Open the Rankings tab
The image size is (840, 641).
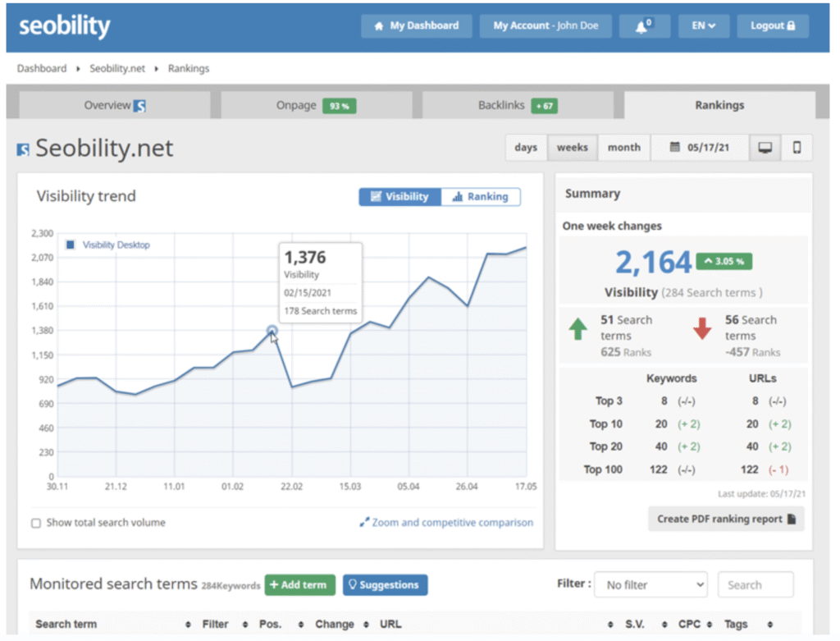click(x=719, y=106)
